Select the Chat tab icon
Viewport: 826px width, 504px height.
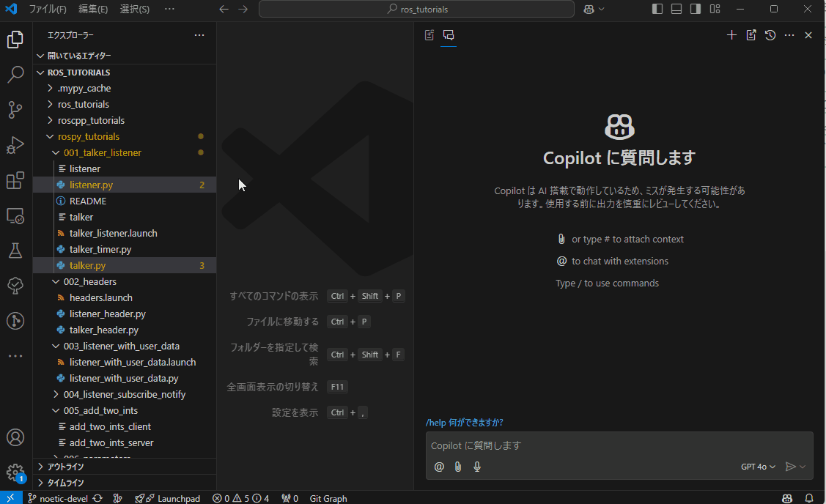pos(449,35)
